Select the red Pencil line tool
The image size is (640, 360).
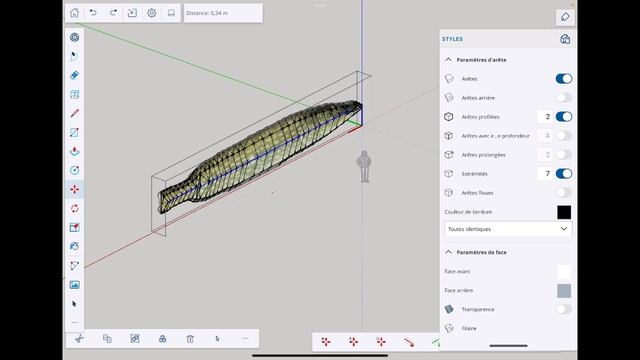coord(74,113)
